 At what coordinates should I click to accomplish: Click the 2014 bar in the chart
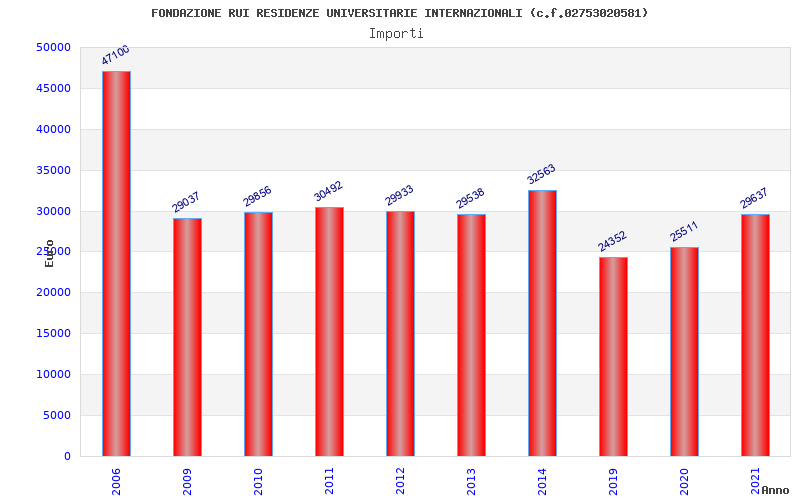point(542,323)
